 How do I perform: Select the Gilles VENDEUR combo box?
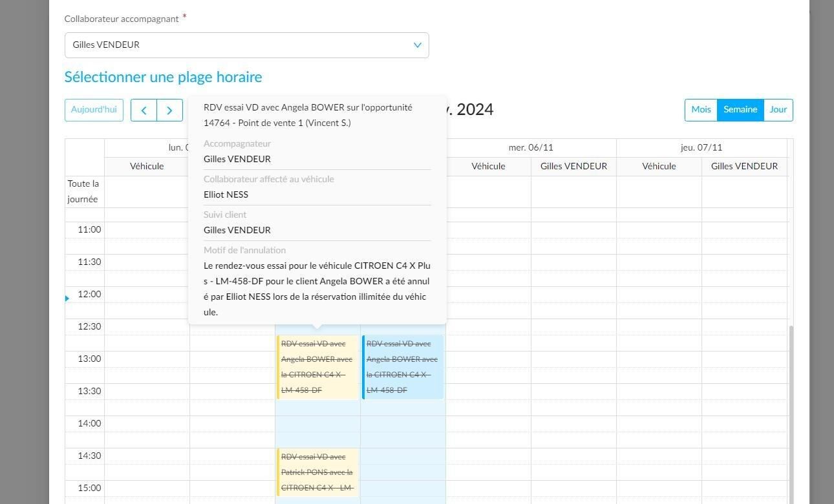pyautogui.click(x=246, y=45)
